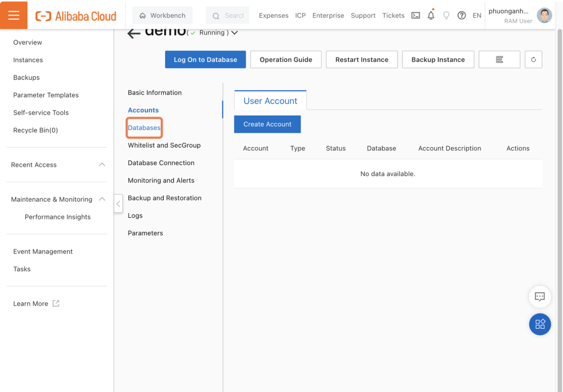The width and height of the screenshot is (563, 392).
Task: Open the notification bell
Action: pyautogui.click(x=431, y=15)
